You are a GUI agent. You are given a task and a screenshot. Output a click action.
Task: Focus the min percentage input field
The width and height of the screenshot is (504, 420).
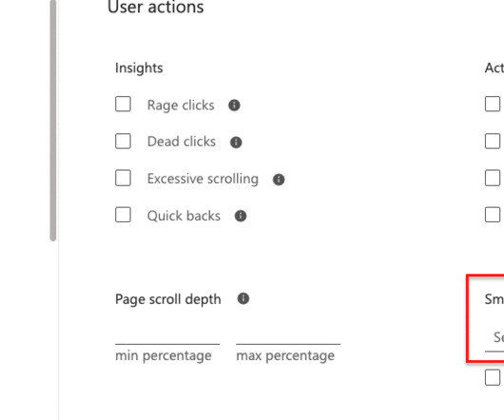[167, 335]
